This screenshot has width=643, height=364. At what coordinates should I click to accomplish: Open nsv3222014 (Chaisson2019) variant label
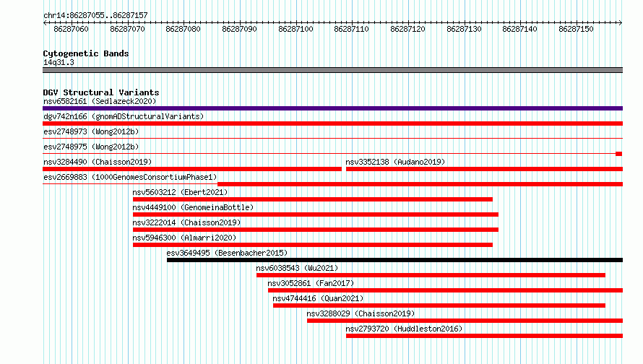[186, 222]
